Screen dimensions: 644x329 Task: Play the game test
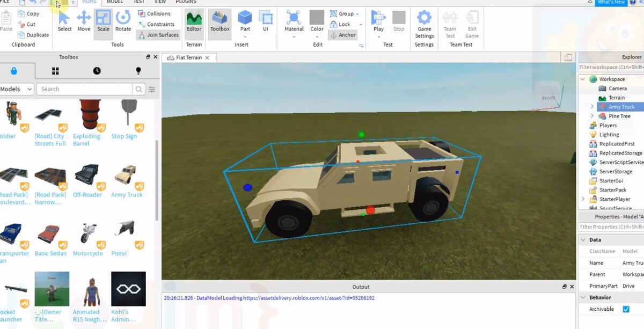(379, 21)
